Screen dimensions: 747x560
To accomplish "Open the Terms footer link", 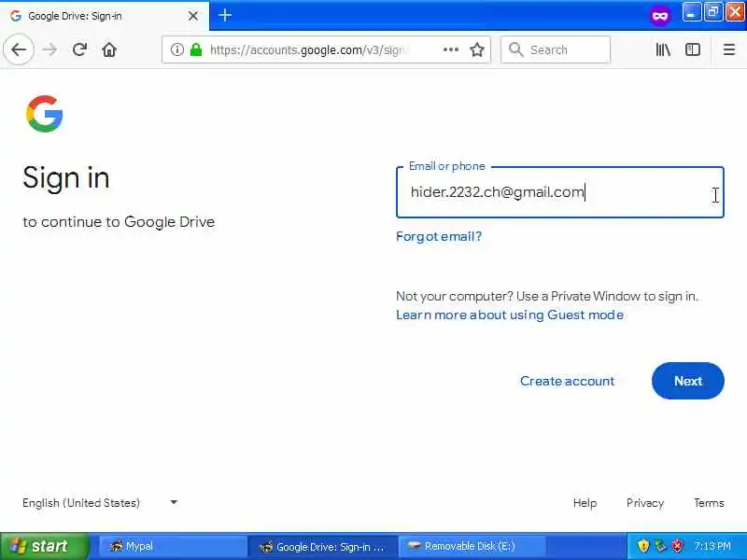I will coord(709,503).
